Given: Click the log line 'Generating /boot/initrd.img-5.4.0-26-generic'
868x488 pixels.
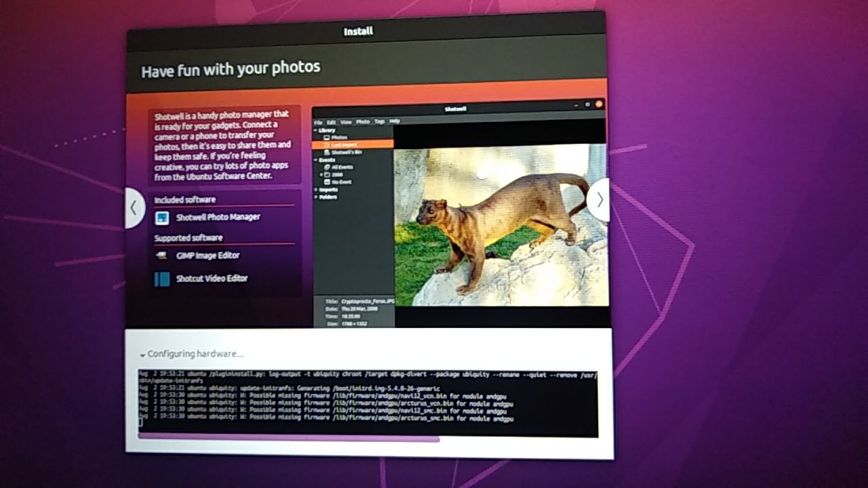Looking at the screenshot, I should pyautogui.click(x=290, y=388).
